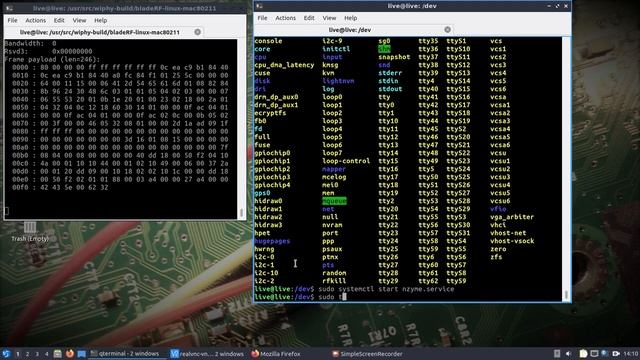
Task: Open View menu in the bladeRF terminal window
Action: tap(79, 20)
